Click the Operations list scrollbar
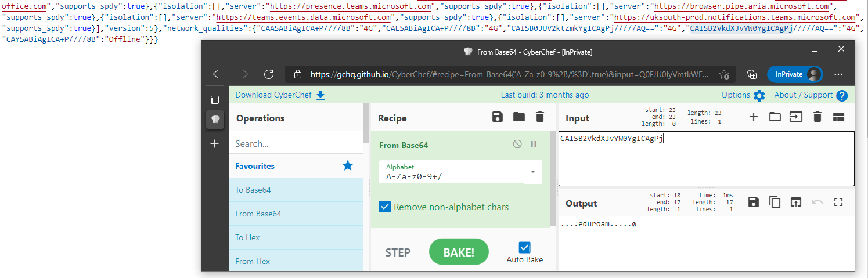 pos(366,124)
